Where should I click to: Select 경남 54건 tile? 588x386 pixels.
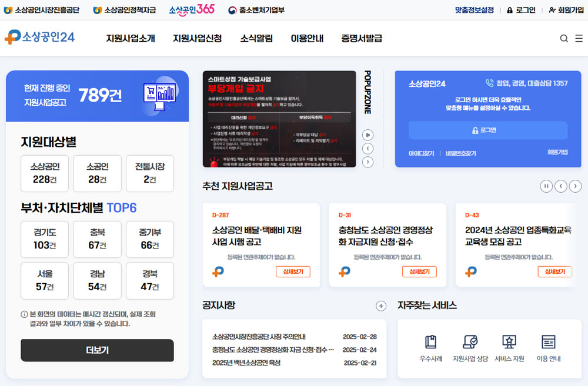pyautogui.click(x=97, y=281)
